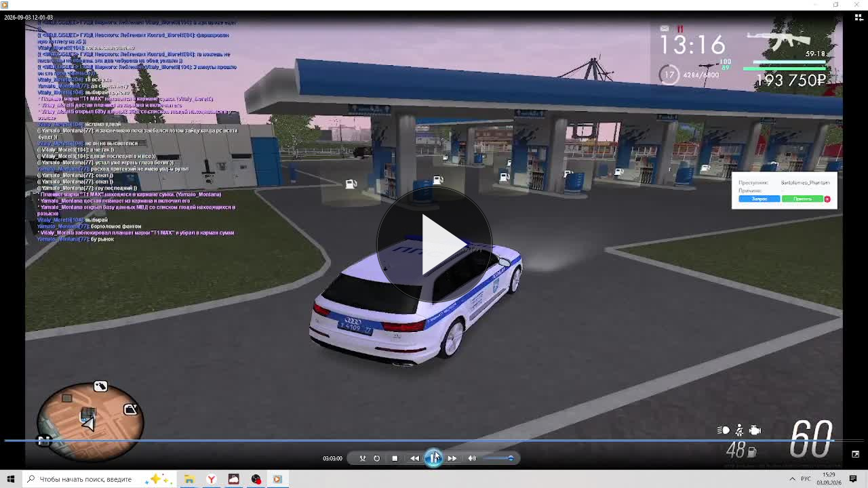Open the taskbar clock and calendar
Image resolution: width=868 pixels, height=488 pixels.
(x=829, y=479)
